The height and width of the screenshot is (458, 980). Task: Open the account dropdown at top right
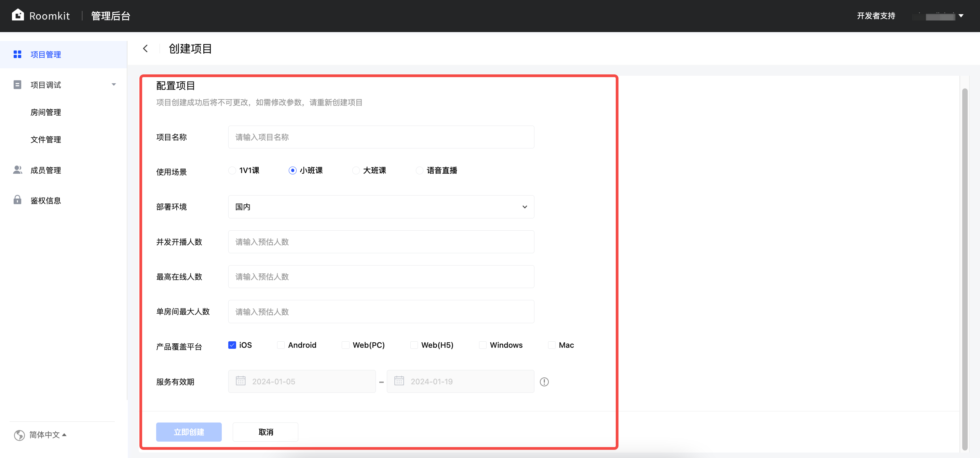(961, 16)
